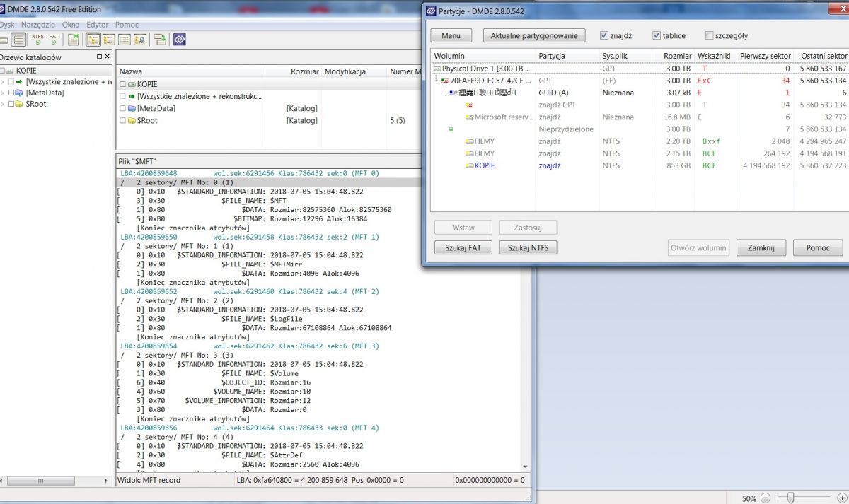Image resolution: width=849 pixels, height=504 pixels.
Task: Click the MetaData folder icon in directory tree
Action: coord(18,93)
